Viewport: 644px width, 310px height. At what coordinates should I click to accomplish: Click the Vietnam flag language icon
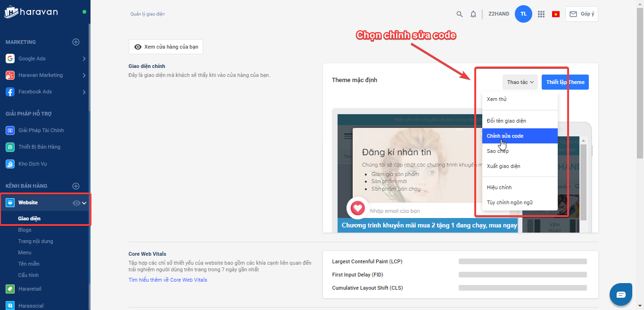coord(556,14)
